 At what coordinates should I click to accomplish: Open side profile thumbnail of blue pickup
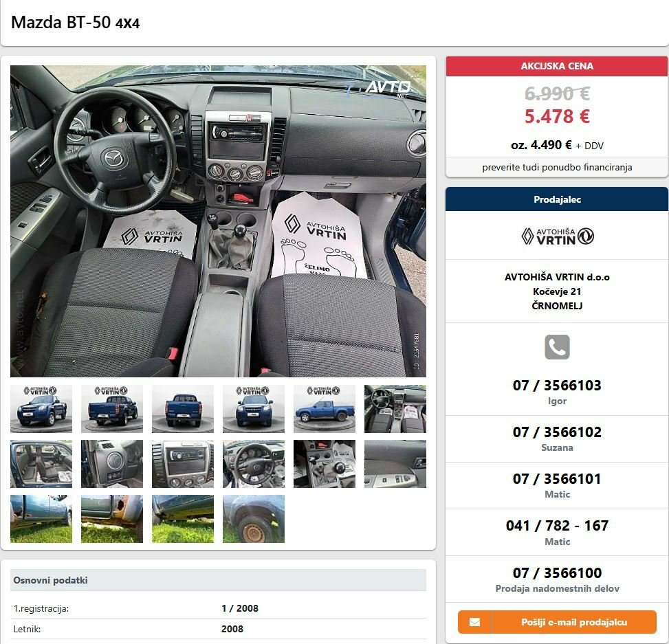[325, 409]
